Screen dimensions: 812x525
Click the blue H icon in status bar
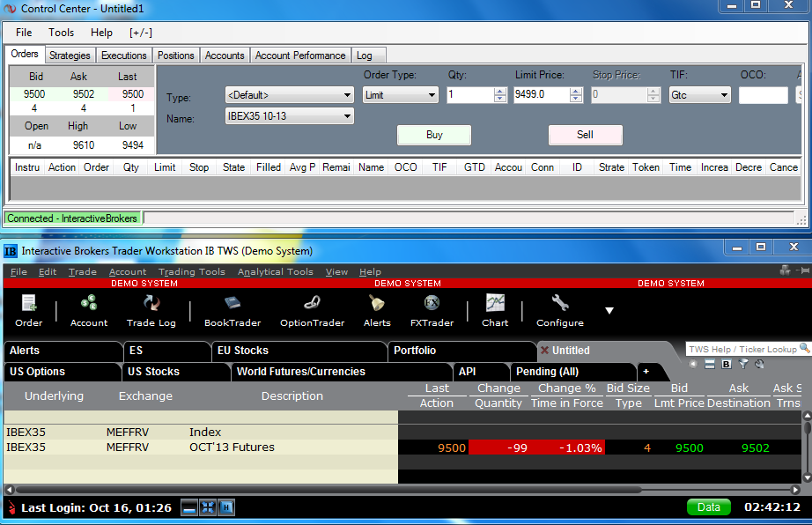226,508
